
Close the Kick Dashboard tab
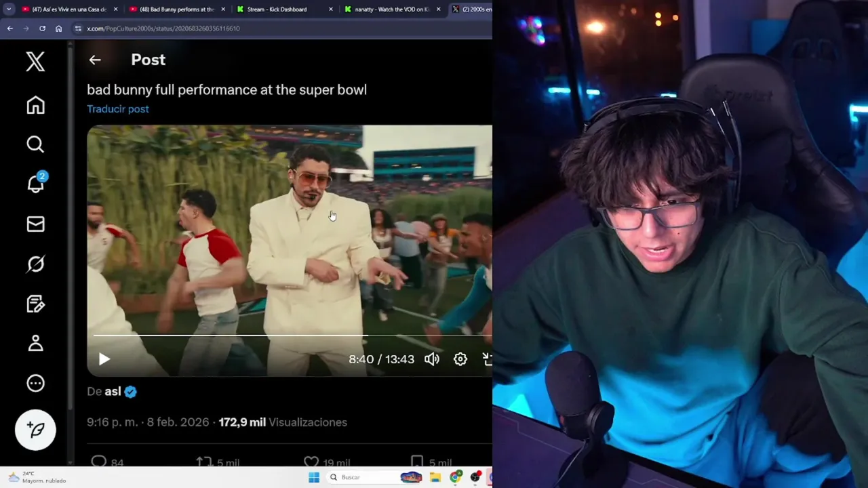point(331,9)
